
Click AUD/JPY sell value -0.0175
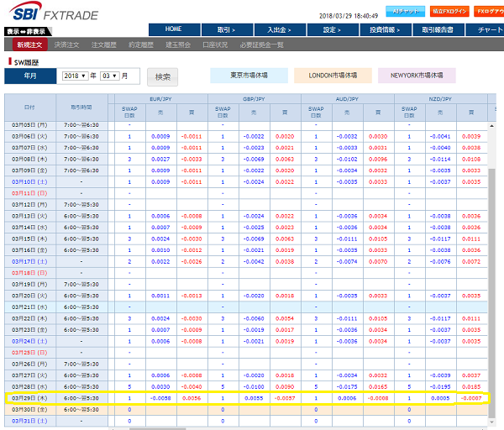pyautogui.click(x=347, y=387)
